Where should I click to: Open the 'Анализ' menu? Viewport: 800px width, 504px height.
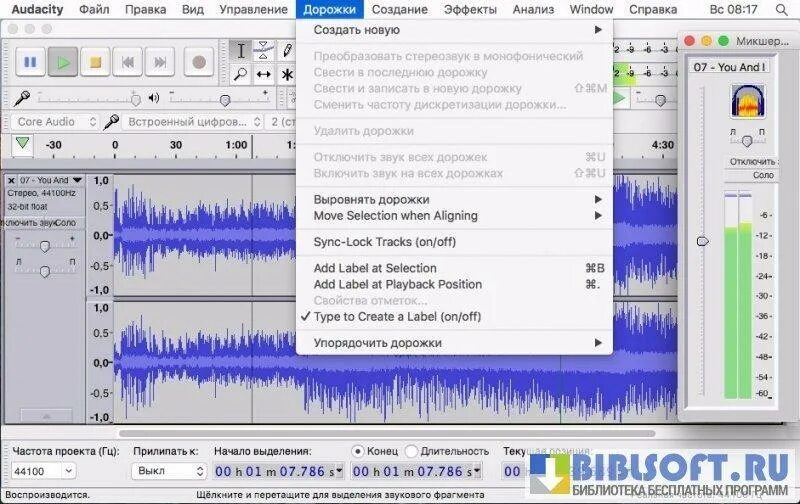(533, 9)
